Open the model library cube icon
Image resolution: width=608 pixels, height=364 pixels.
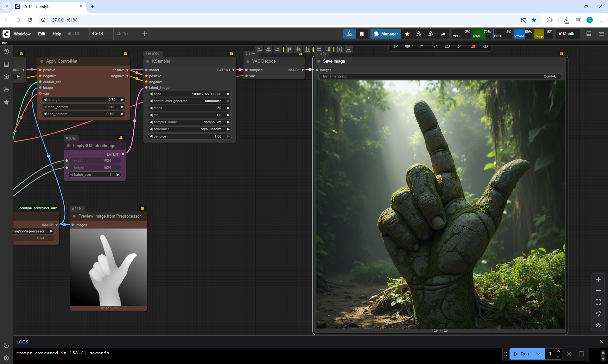tap(6, 77)
